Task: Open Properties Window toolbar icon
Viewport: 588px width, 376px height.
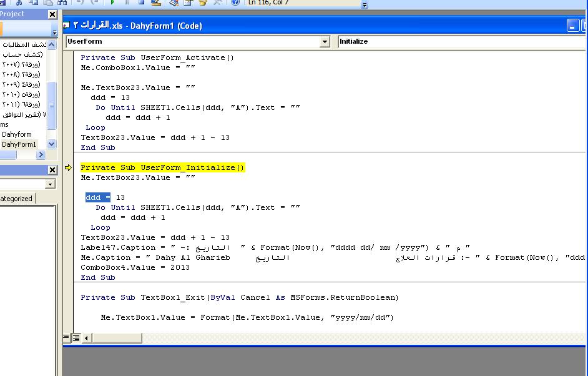Action: pos(189,2)
